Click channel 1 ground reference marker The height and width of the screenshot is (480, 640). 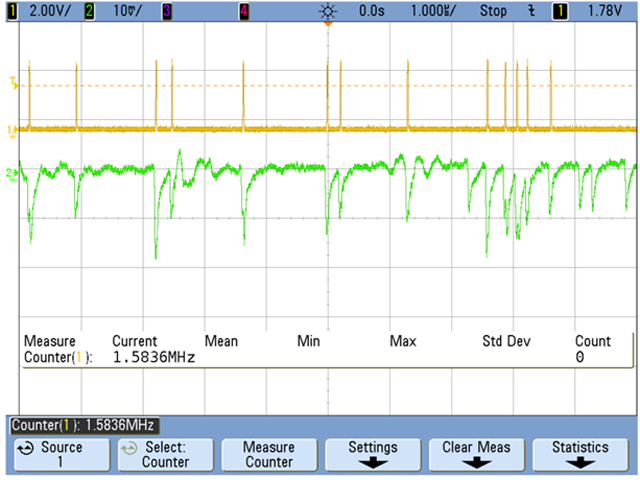pos(13,131)
